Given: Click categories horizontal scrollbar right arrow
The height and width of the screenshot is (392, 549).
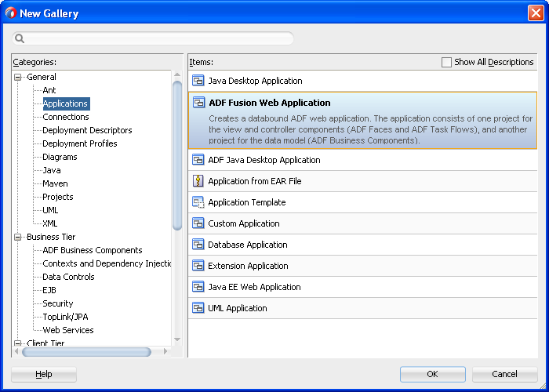Looking at the screenshot, I should [x=165, y=351].
